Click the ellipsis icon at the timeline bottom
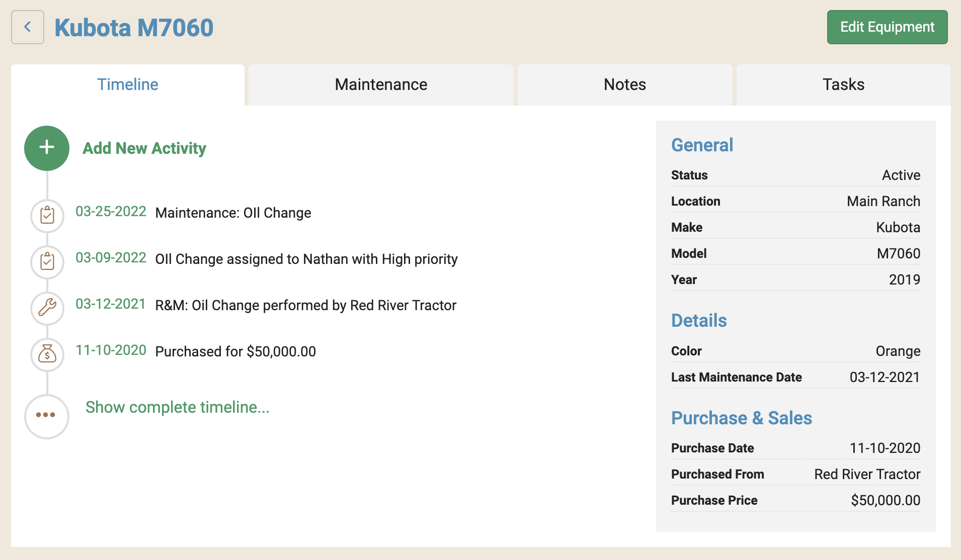Screen dimensions: 961x560 (46, 416)
